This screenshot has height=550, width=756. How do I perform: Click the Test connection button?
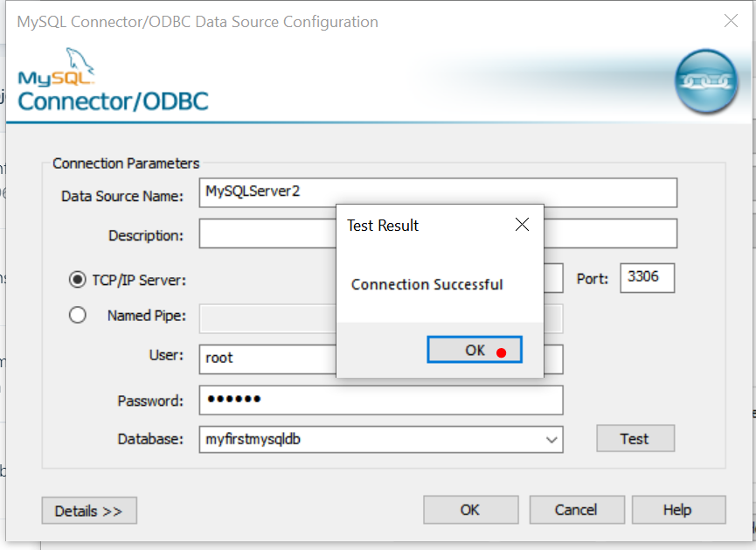pyautogui.click(x=635, y=439)
